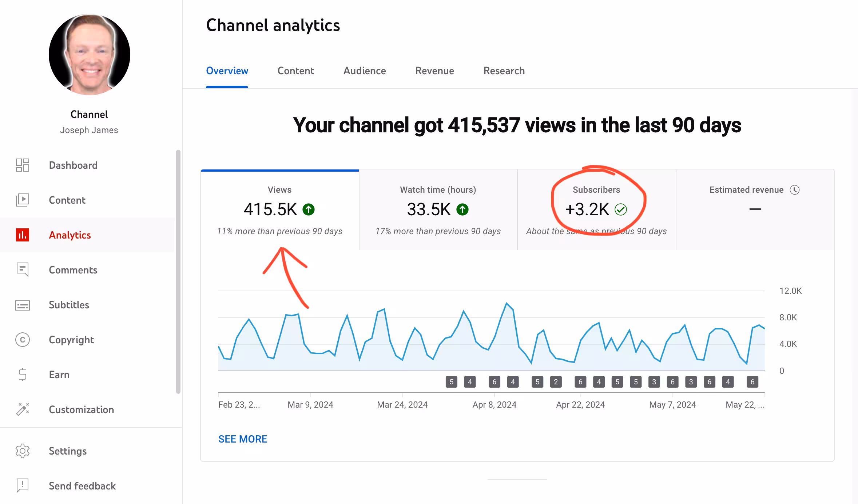Click the red Analytics bar-chart icon
Viewport: 858px width, 504px height.
[x=23, y=235]
